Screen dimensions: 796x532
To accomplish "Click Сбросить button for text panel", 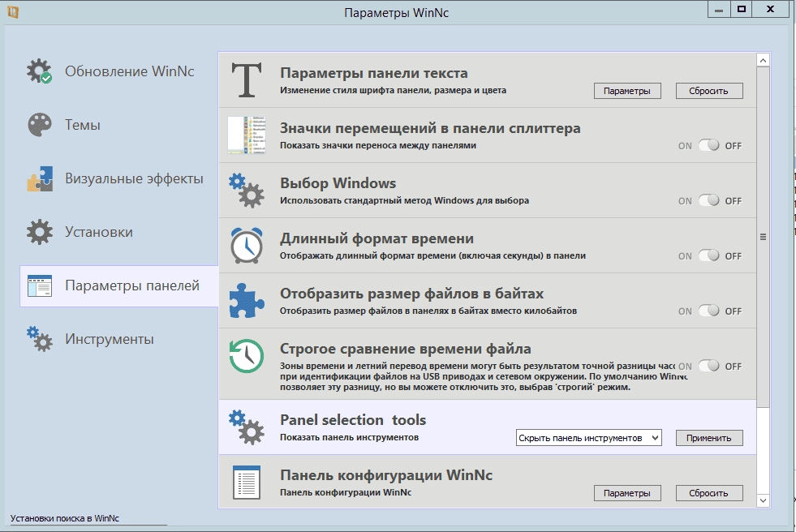I will tap(709, 91).
